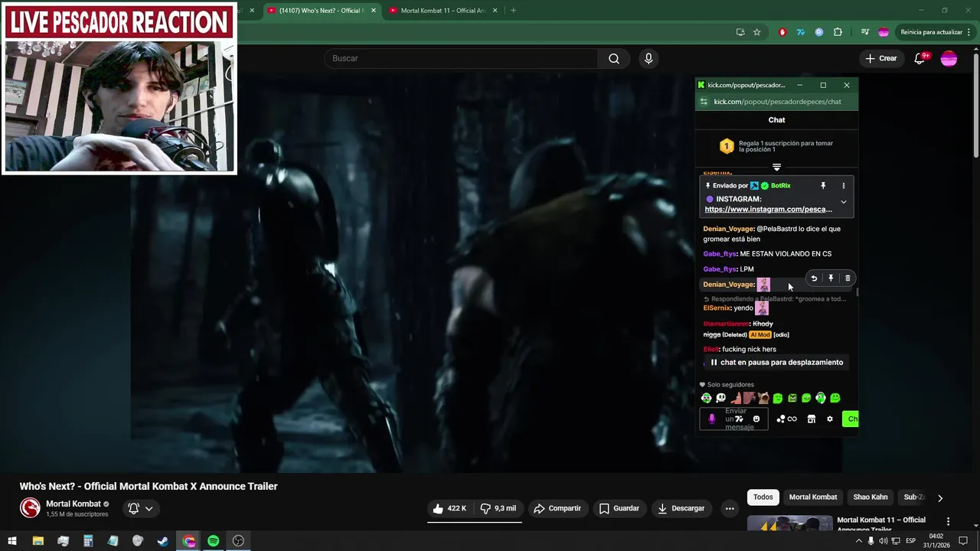The height and width of the screenshot is (551, 980).
Task: Select the Mortal Kombat filter chip
Action: [813, 497]
